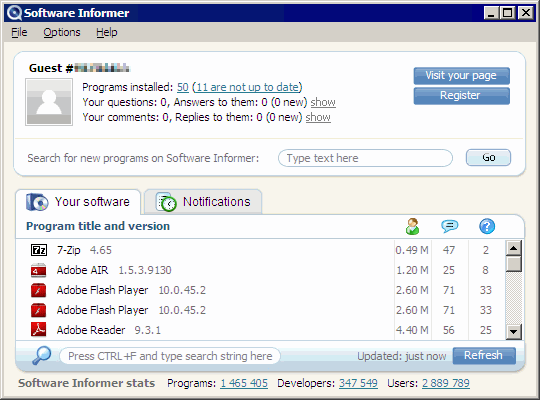Click the guest avatar placeholder image
Image resolution: width=540 pixels, height=400 pixels.
click(49, 102)
